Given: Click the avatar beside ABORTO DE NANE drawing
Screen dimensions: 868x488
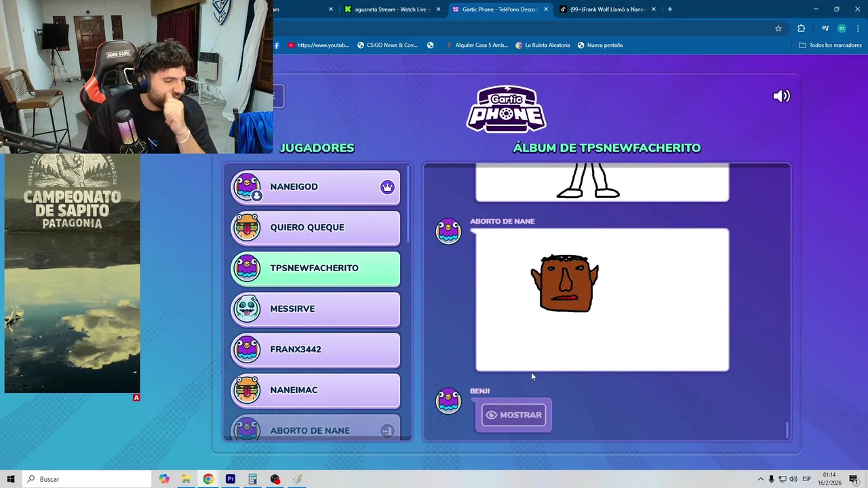Looking at the screenshot, I should point(448,231).
